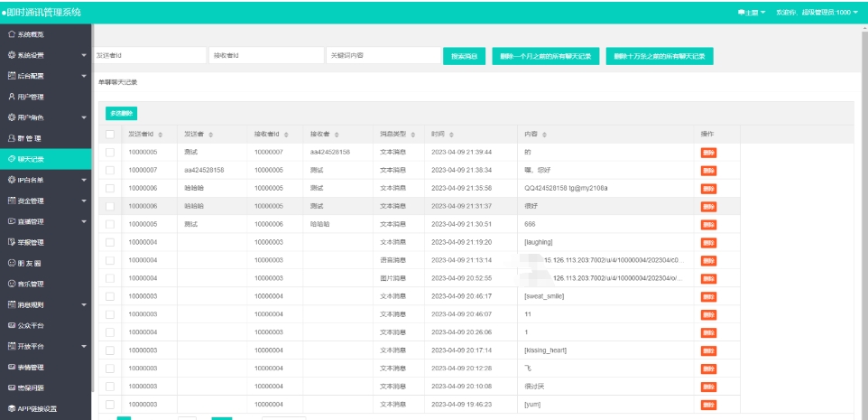
Task: Check the row dated 2023-04-09 21:39:44
Action: point(110,152)
